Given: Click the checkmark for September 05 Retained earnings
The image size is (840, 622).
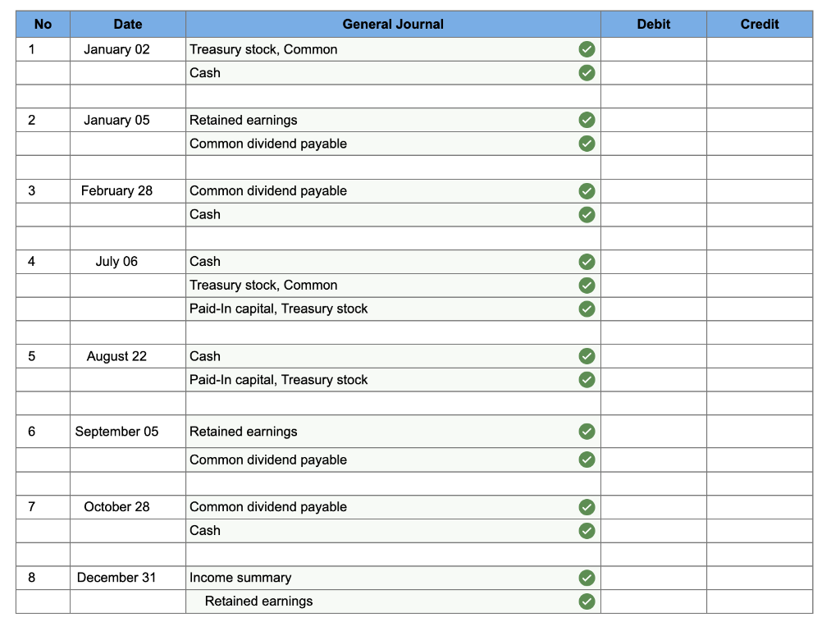Looking at the screenshot, I should click(587, 432).
